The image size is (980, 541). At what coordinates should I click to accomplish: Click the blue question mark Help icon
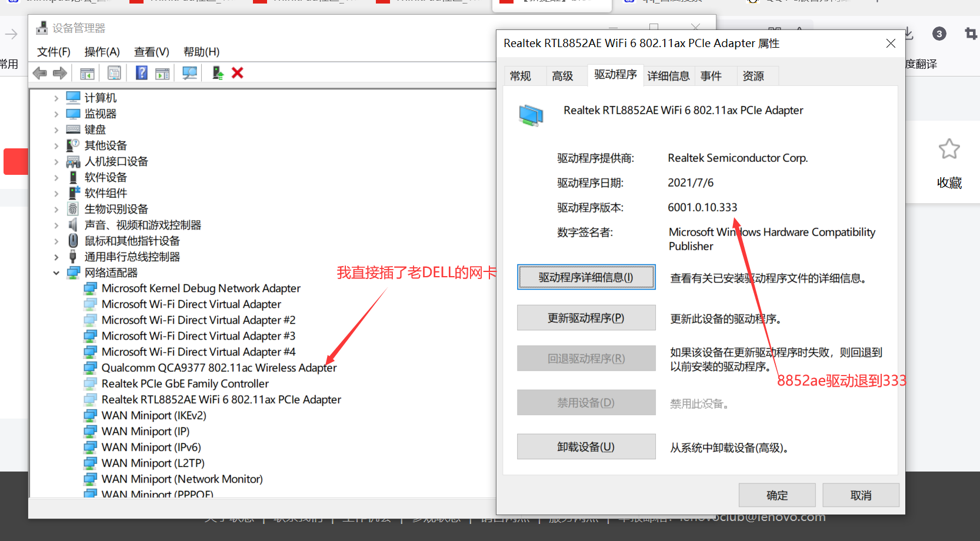pos(142,73)
